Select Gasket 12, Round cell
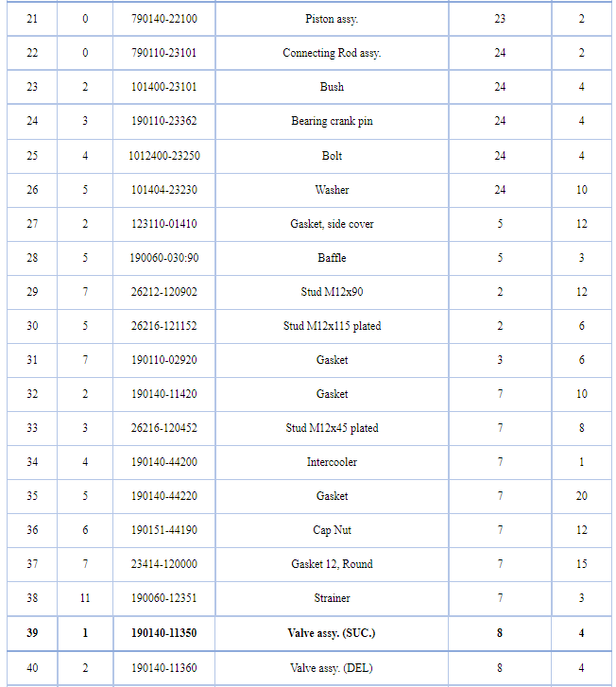This screenshot has width=616, height=687. pyautogui.click(x=332, y=564)
